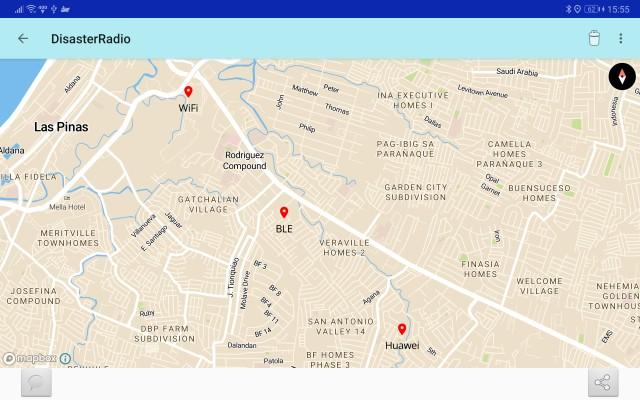
Task: Reset map orientation with the compass
Action: [622, 77]
